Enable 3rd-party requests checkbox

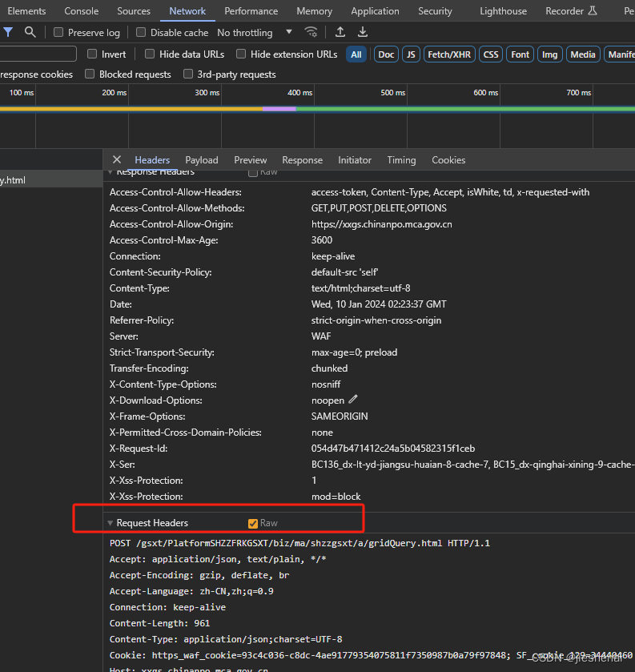click(x=188, y=74)
